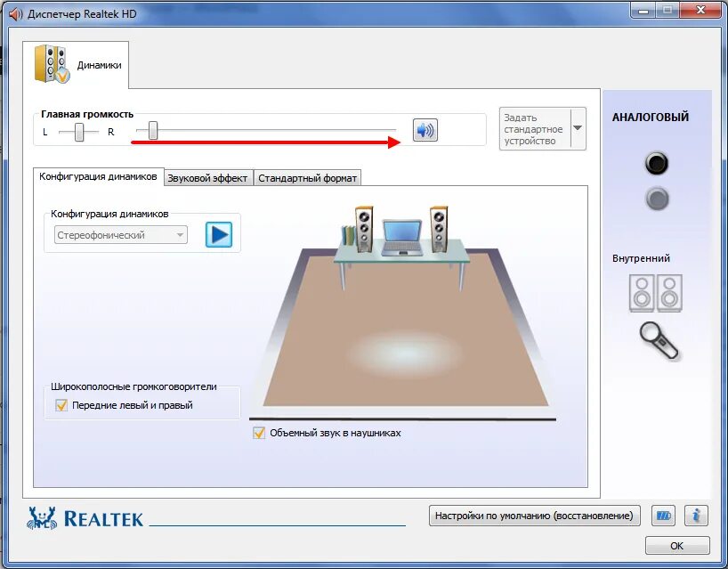This screenshot has width=728, height=569.
Task: Minimize the Realtek HD manager window
Action: click(643, 11)
